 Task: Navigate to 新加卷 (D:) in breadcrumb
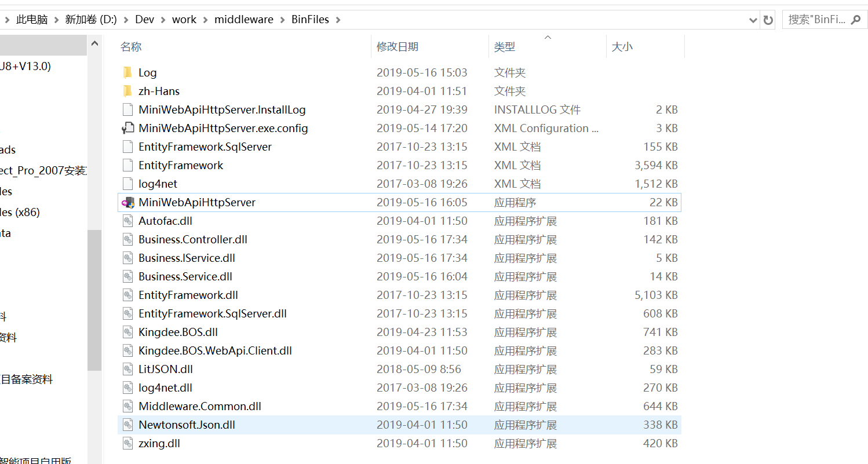[x=91, y=19]
